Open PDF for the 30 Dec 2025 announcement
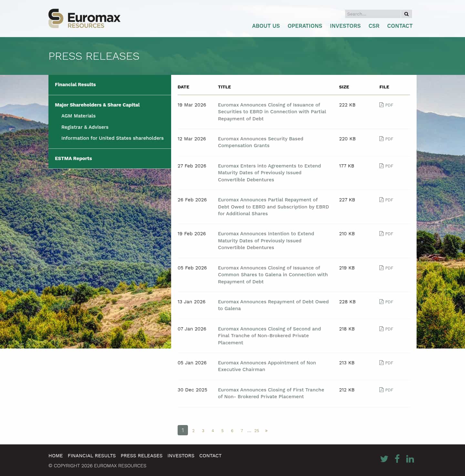The width and height of the screenshot is (465, 476). (386, 390)
